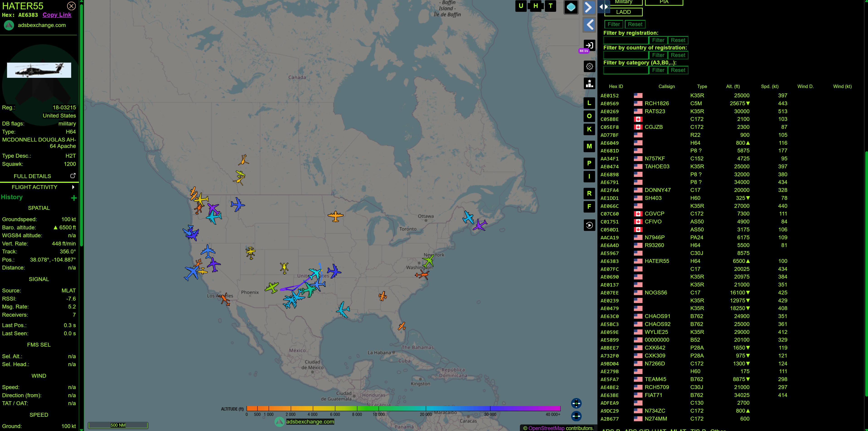
Task: Click the left chevron sidebar shrink button
Action: coord(589,25)
